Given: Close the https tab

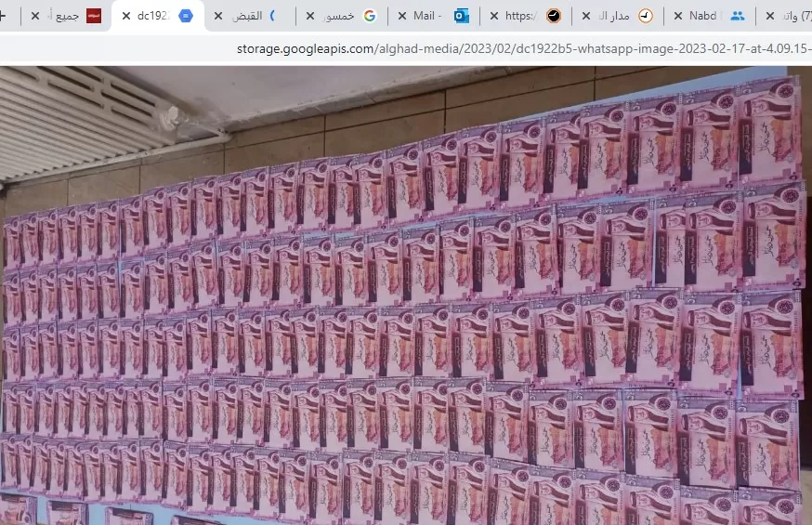Looking at the screenshot, I should (x=493, y=16).
